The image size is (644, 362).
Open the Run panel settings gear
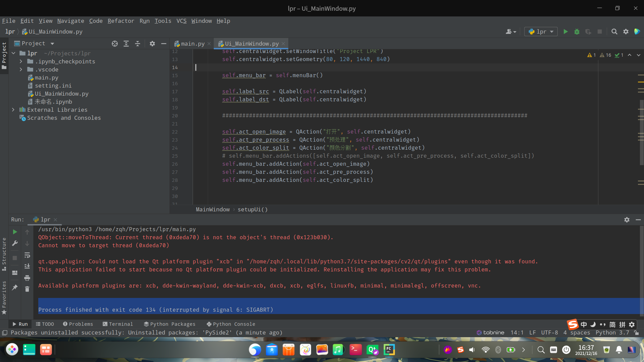pos(627,220)
